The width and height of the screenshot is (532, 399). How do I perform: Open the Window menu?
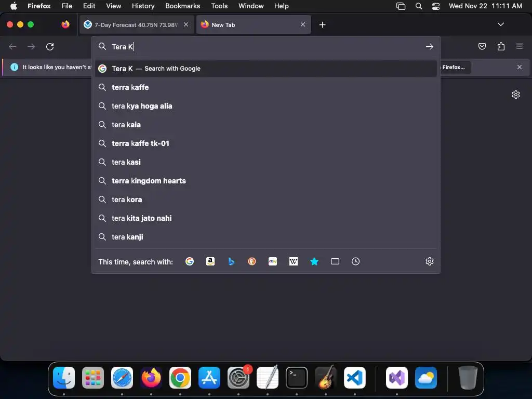[x=251, y=6]
